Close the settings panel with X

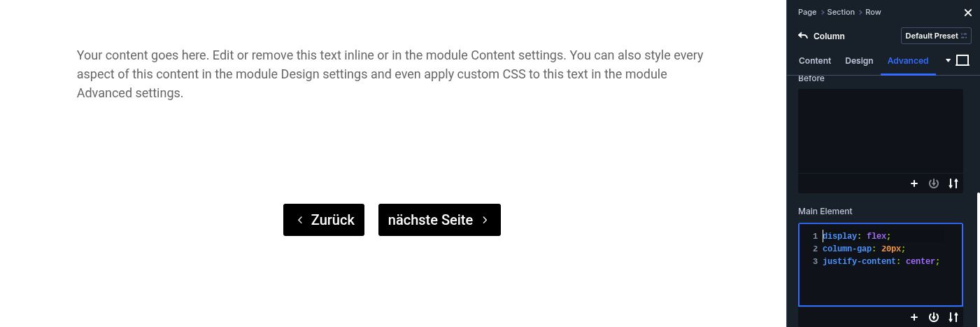968,13
